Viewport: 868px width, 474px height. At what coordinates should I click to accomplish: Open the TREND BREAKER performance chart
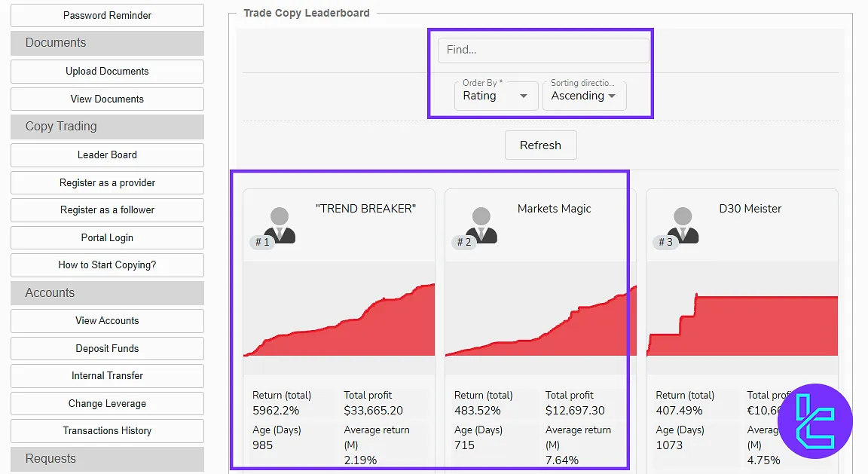click(x=339, y=317)
